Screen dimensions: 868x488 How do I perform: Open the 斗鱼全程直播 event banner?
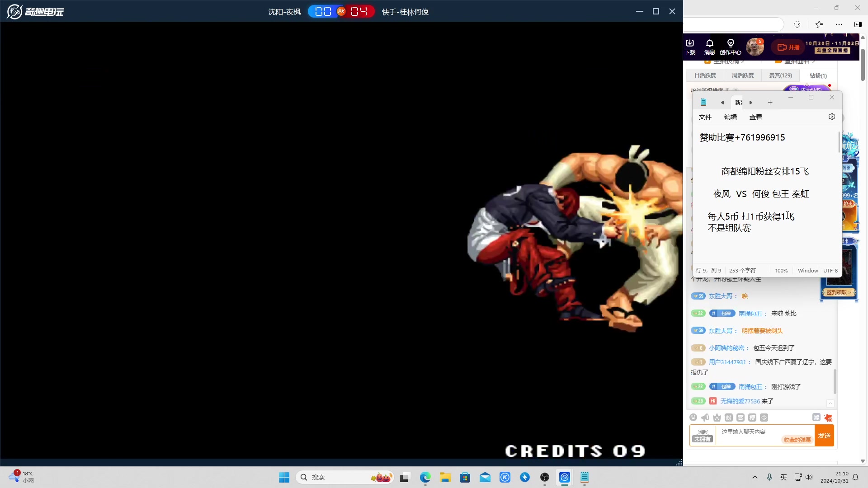(832, 47)
